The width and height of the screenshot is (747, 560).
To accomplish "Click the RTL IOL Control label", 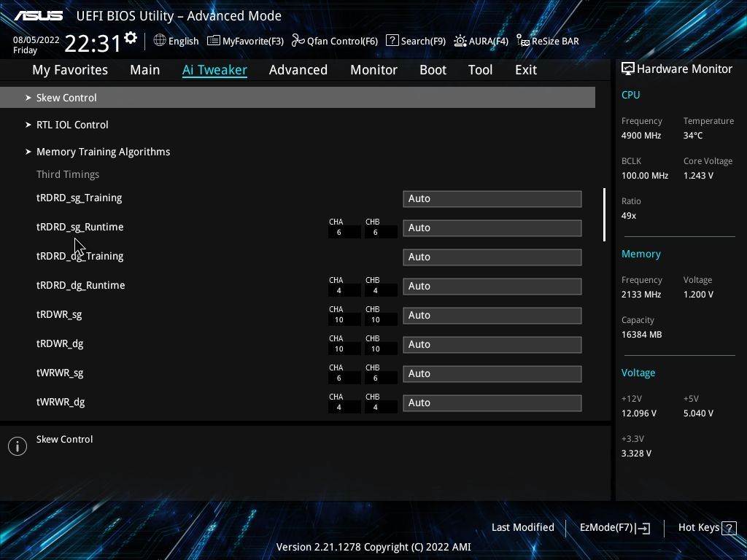I will click(x=72, y=125).
